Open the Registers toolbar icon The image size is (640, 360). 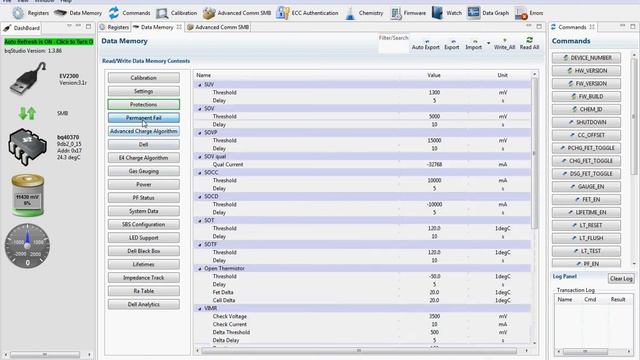coord(18,13)
